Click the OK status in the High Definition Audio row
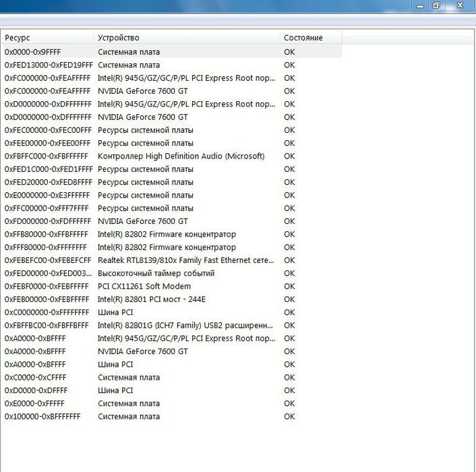 click(x=289, y=156)
